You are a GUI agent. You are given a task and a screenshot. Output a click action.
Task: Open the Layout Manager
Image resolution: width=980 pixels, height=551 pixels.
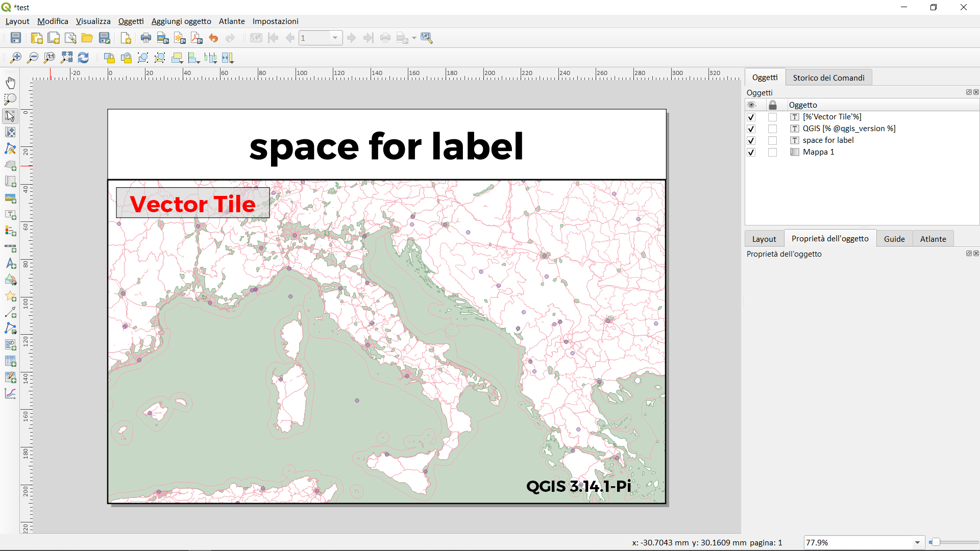point(70,38)
